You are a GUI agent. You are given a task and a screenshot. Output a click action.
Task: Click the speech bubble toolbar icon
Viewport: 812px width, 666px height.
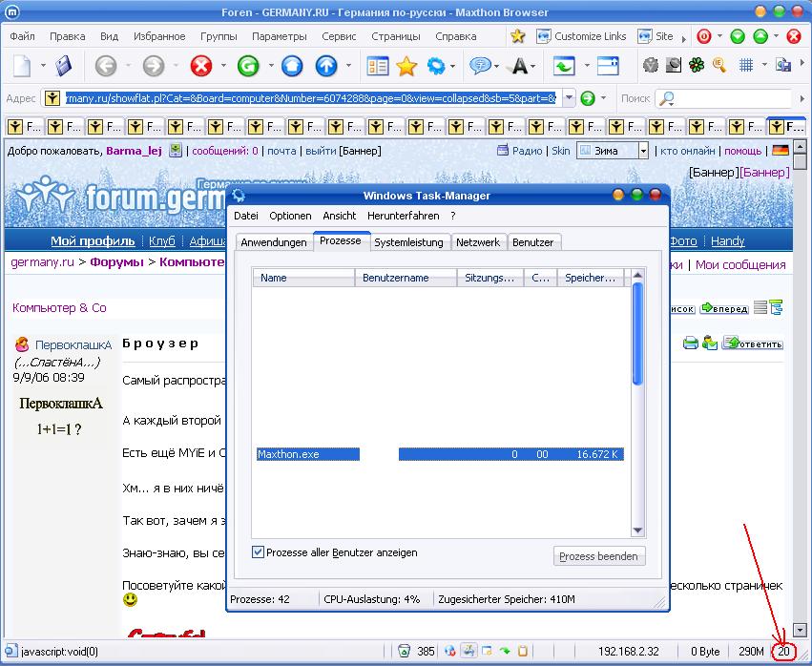[480, 66]
